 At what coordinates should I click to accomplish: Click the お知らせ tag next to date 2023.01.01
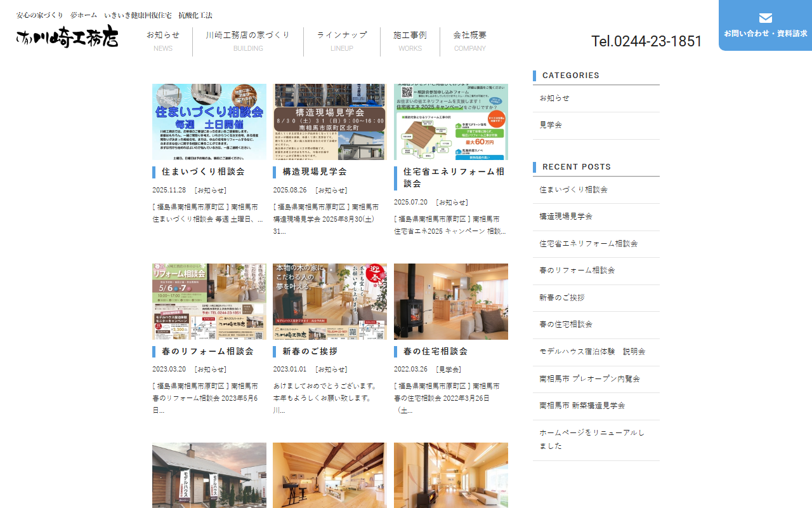click(331, 369)
